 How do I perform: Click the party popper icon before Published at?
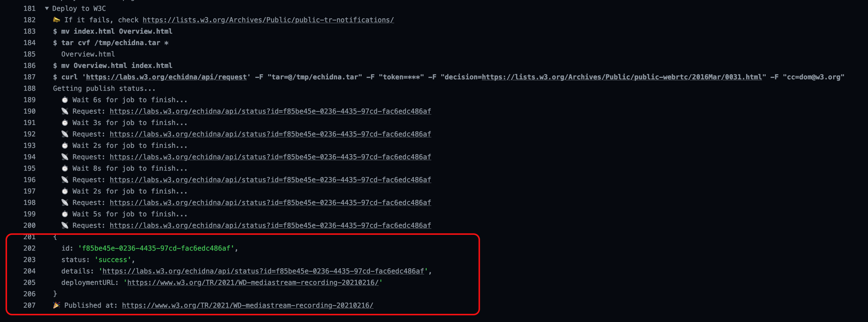click(x=57, y=305)
